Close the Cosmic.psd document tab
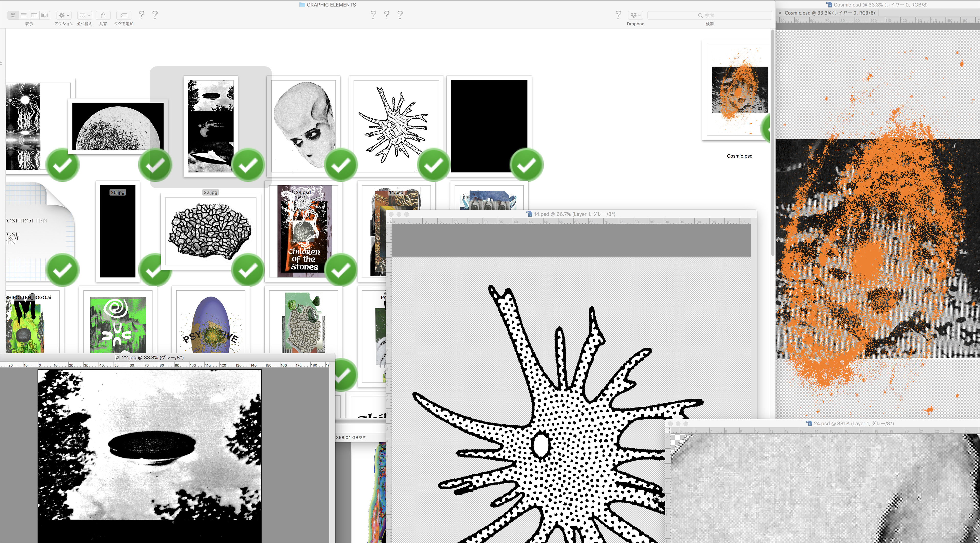The height and width of the screenshot is (543, 980). click(x=779, y=13)
